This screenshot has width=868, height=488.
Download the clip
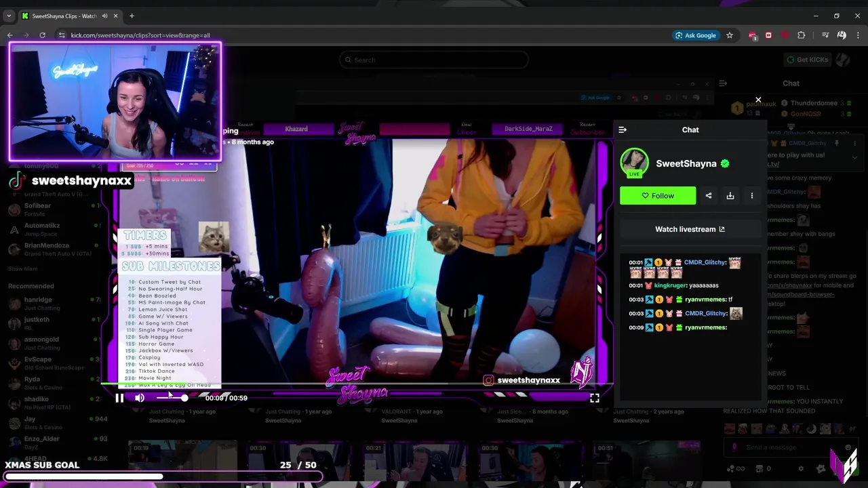[730, 196]
